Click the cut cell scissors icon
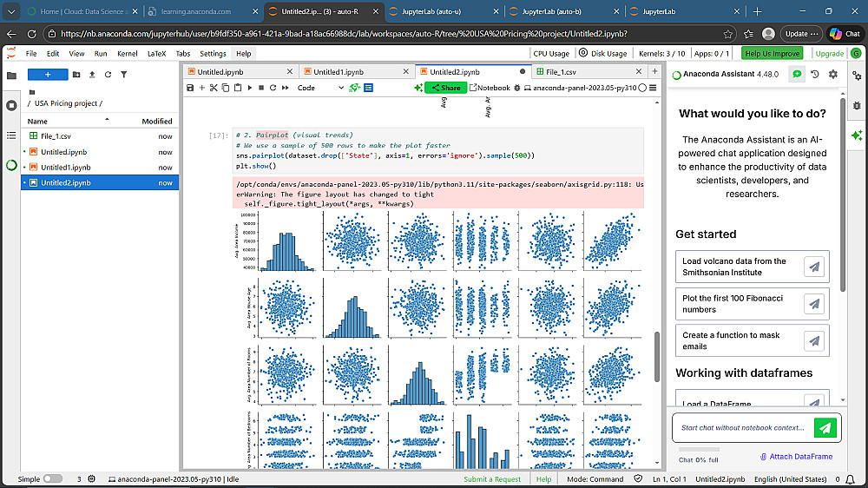This screenshot has height=488, width=868. [x=214, y=88]
